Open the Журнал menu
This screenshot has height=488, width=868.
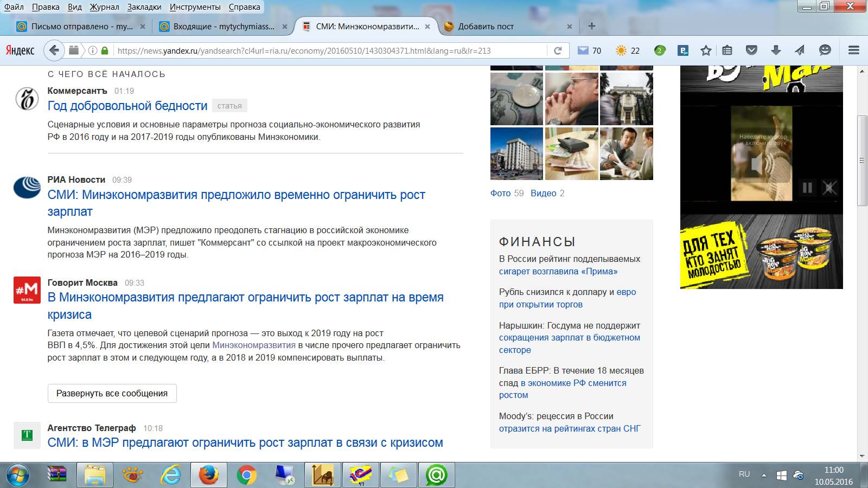pyautogui.click(x=105, y=7)
